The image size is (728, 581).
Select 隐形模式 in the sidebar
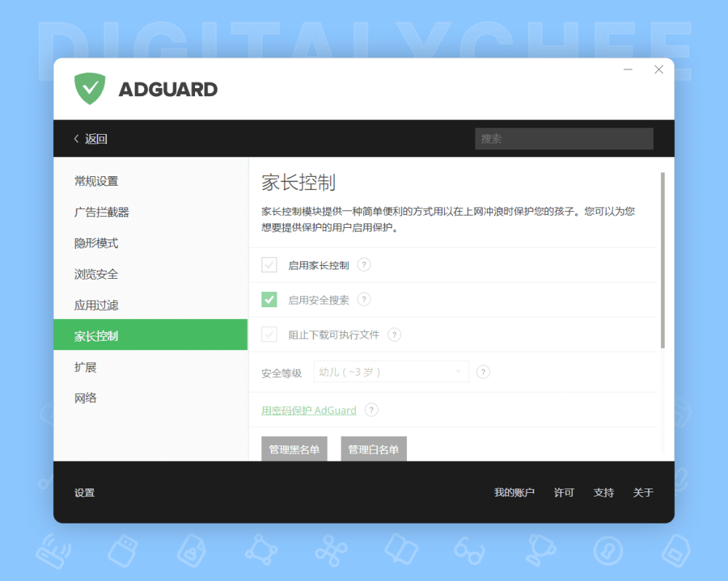[x=151, y=243]
